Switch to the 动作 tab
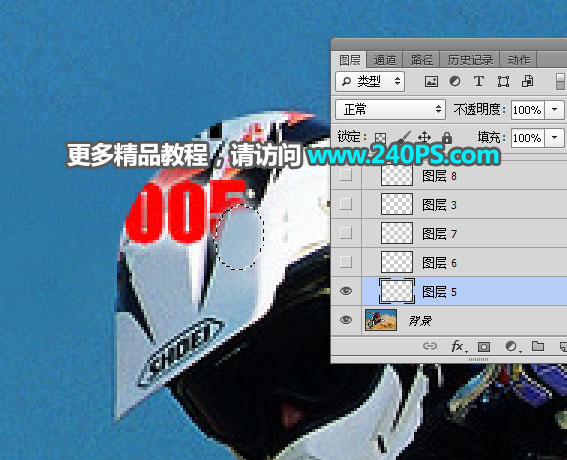Screen dimensions: 567x460 click(x=518, y=60)
